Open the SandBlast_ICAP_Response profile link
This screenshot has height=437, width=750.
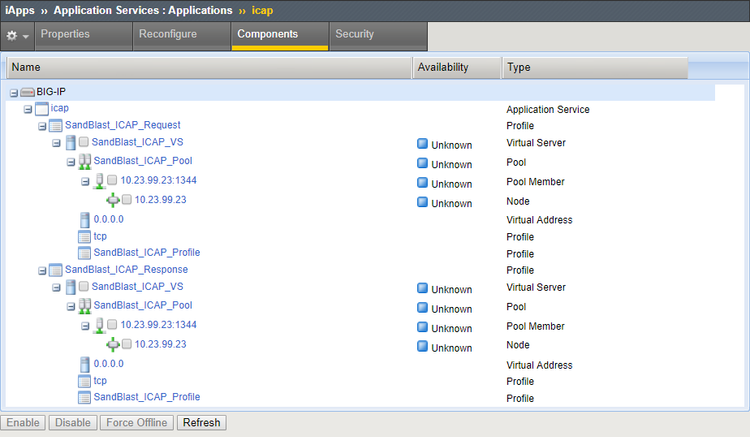(126, 270)
